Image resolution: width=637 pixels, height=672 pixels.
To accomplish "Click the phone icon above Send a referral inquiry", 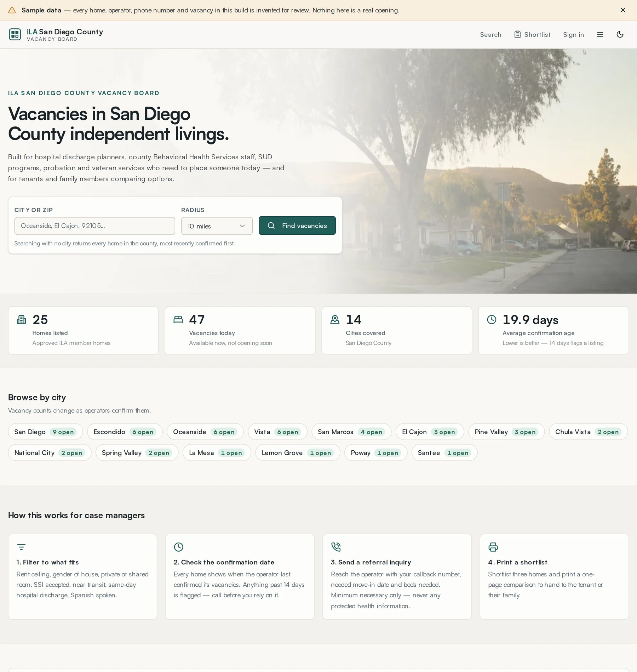I will click(336, 547).
